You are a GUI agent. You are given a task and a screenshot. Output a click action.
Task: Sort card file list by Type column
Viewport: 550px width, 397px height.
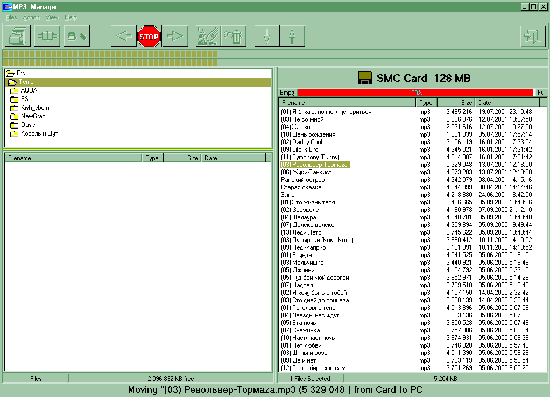click(427, 102)
